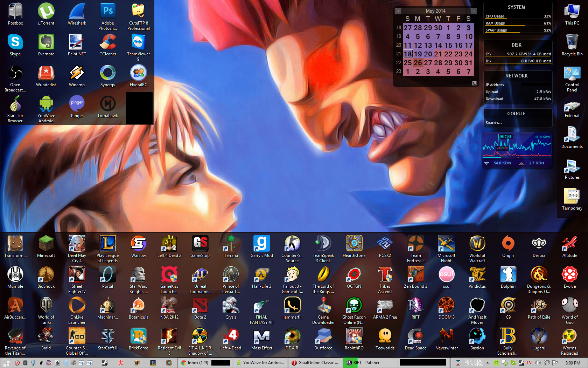Launch Play League of Legends icon

108,249
